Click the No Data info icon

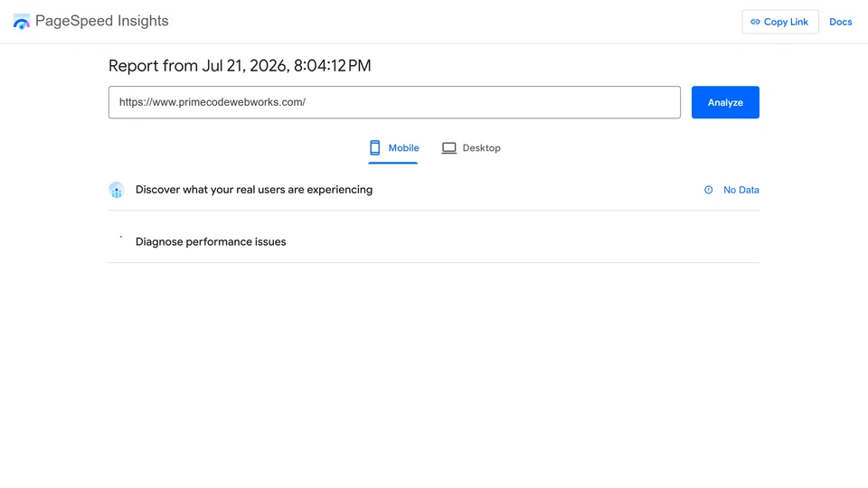tap(708, 190)
